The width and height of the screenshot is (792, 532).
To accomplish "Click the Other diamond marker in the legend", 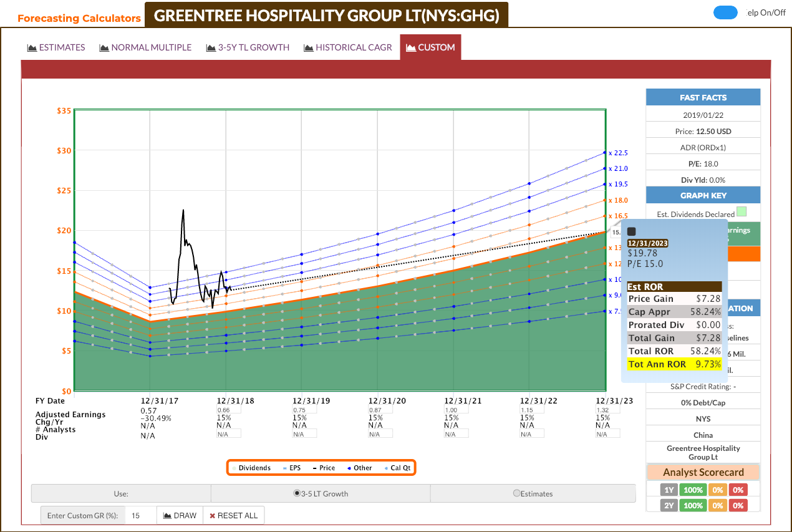I will tap(349, 468).
